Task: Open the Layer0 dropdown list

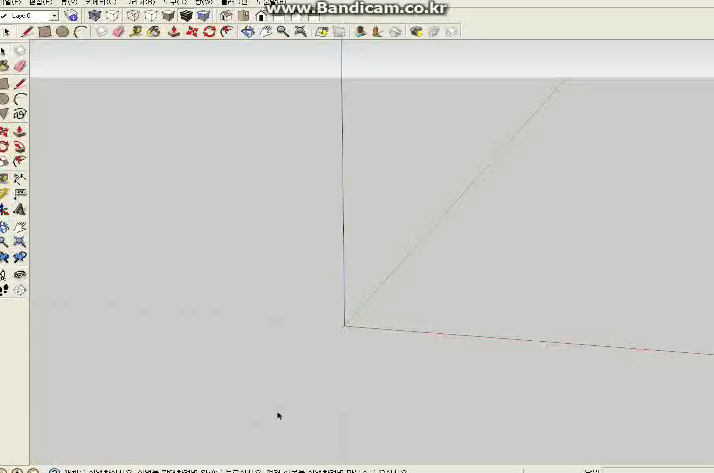Action: [52, 16]
